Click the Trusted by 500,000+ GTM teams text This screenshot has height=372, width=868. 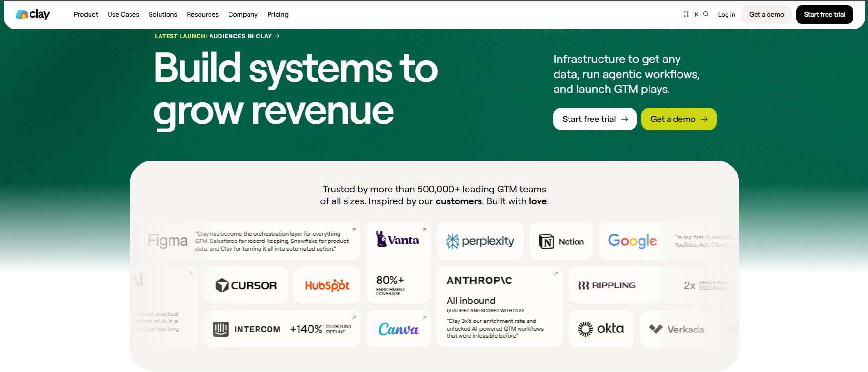coord(434,195)
